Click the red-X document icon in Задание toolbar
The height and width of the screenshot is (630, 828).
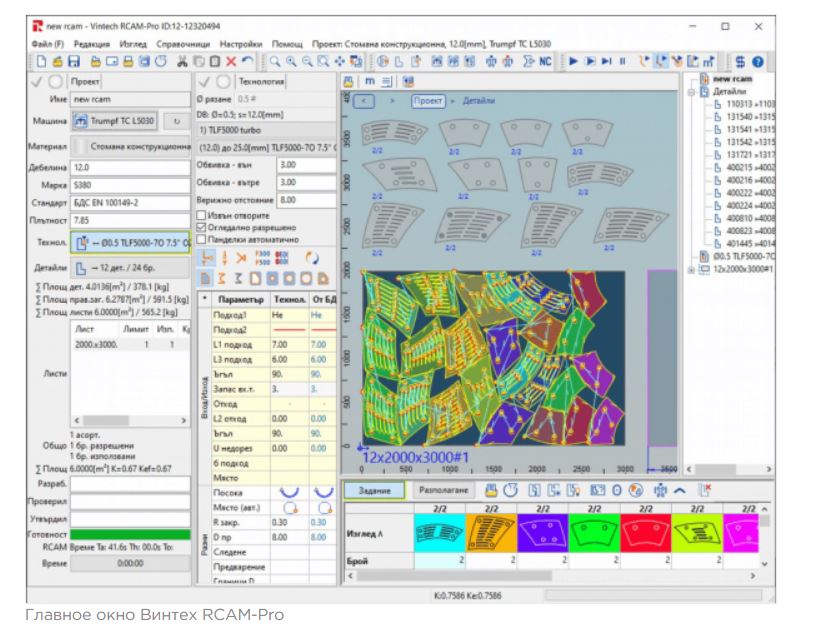704,491
